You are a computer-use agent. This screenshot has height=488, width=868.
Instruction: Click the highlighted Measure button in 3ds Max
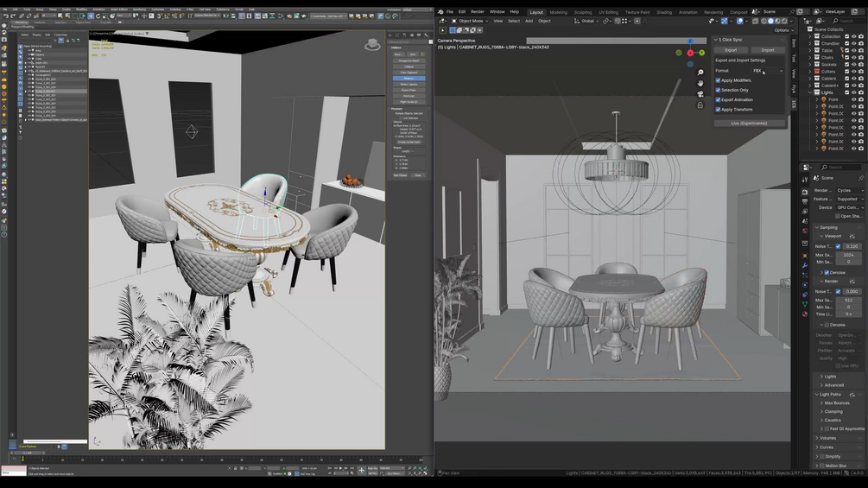pyautogui.click(x=409, y=79)
